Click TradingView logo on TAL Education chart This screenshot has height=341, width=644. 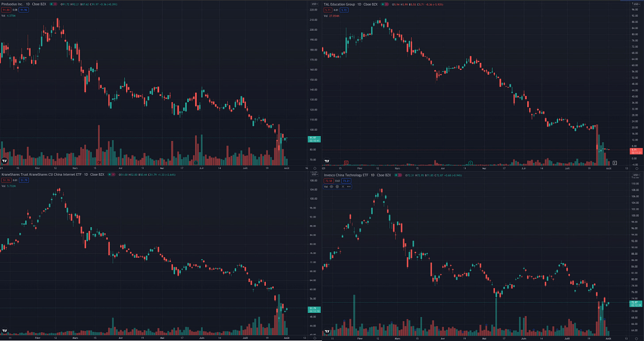point(327,161)
